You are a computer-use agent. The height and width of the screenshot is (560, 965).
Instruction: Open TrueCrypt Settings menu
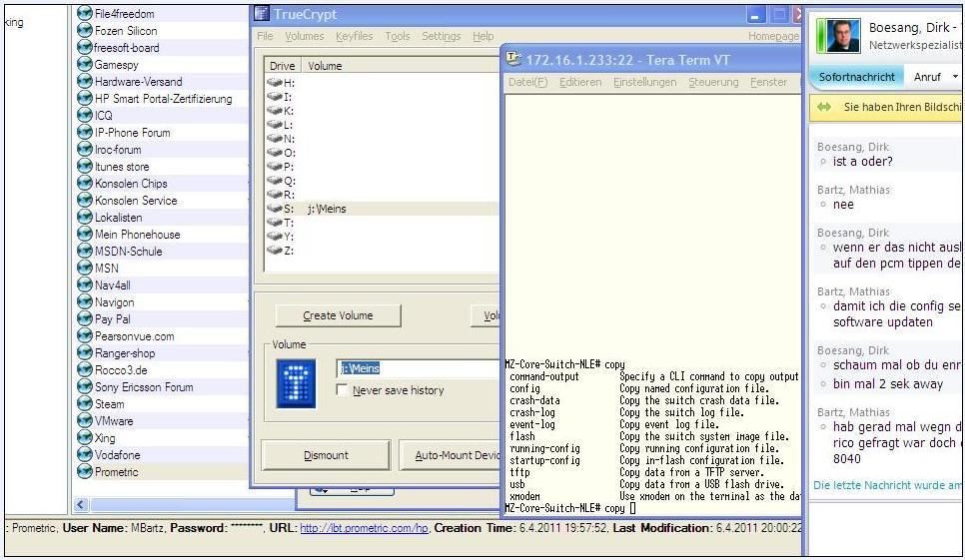click(x=441, y=36)
